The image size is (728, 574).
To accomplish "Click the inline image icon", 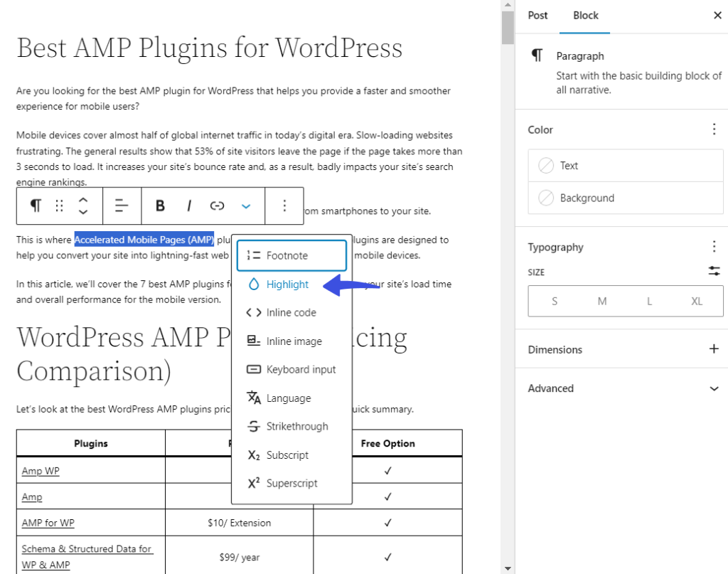I will click(254, 341).
